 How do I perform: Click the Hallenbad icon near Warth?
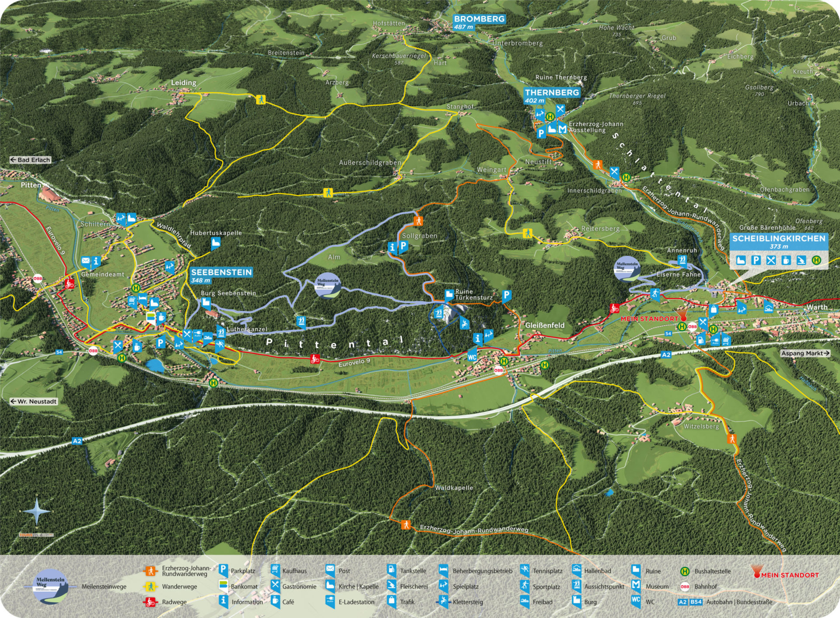[769, 307]
